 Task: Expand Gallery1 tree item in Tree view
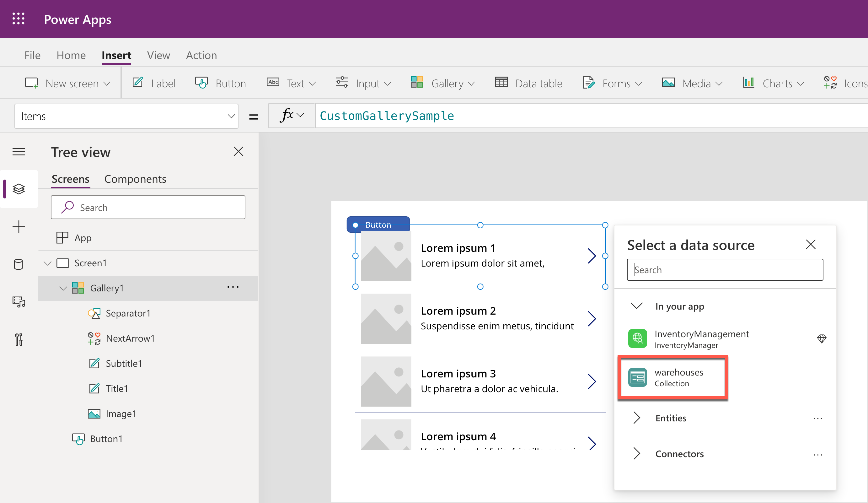point(62,288)
